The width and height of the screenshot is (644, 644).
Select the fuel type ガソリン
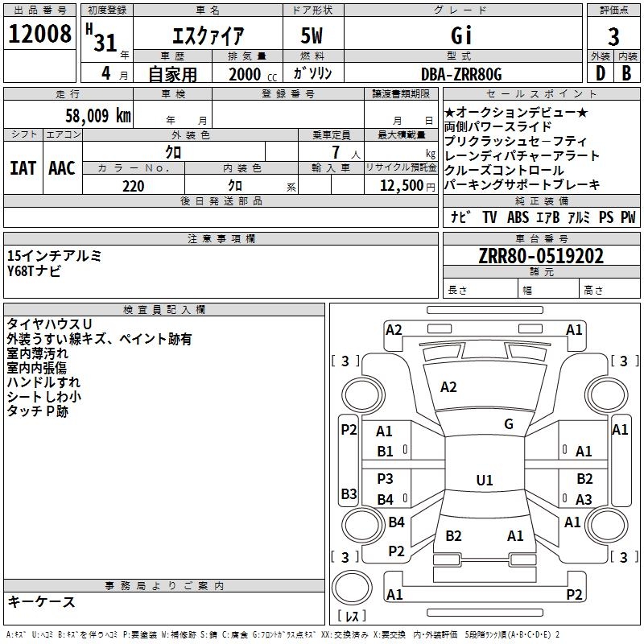click(x=312, y=73)
